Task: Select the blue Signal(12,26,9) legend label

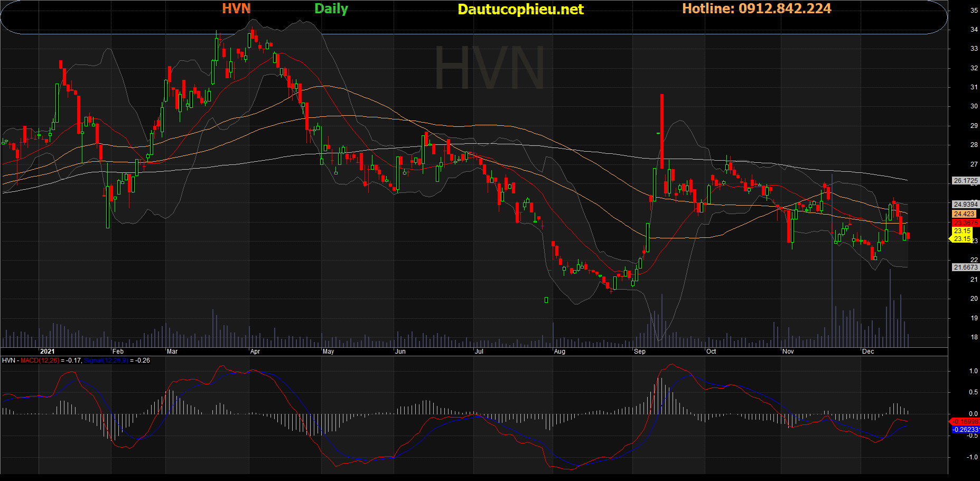Action: pyautogui.click(x=106, y=360)
